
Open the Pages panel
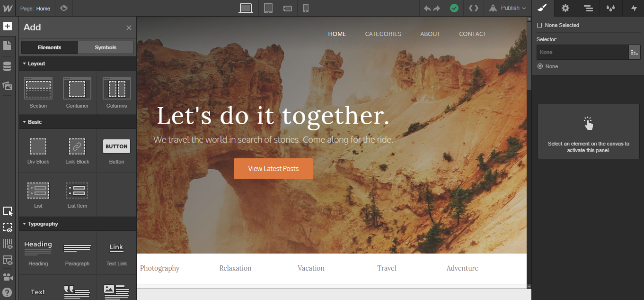[8, 45]
